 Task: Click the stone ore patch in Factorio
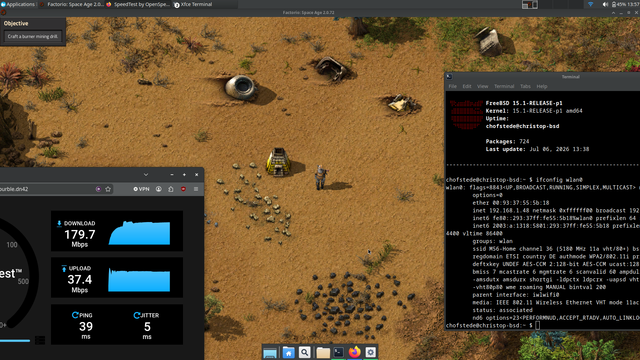click(x=255, y=202)
